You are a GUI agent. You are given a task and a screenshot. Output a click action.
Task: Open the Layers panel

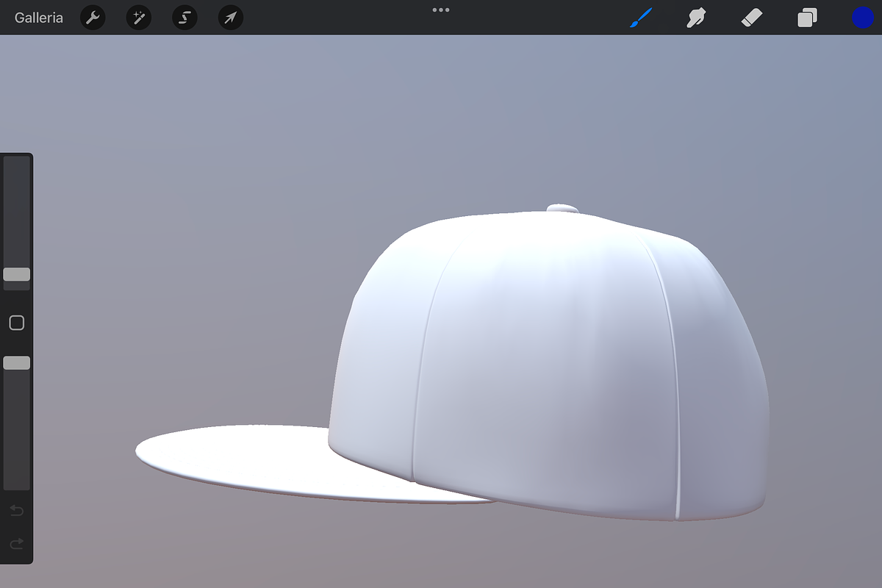point(807,18)
